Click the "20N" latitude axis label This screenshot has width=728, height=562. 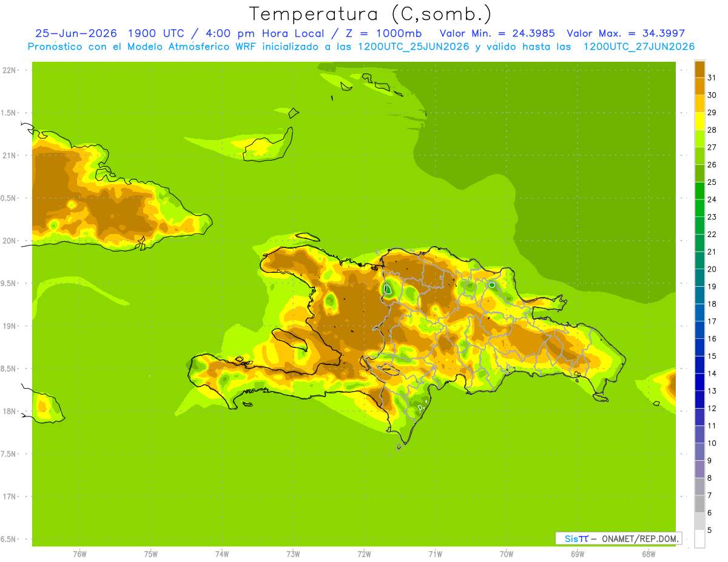(10, 241)
